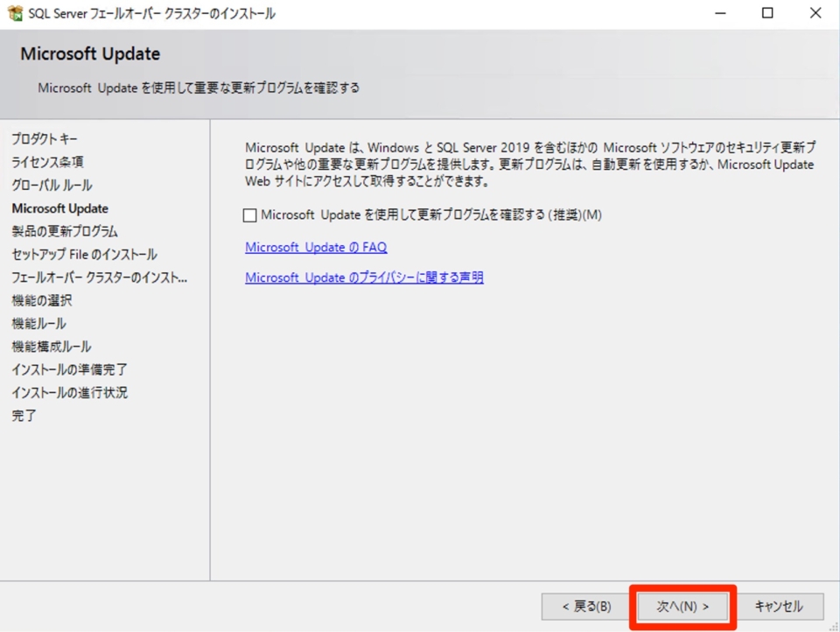Select 製品の更新プログラム step in sidebar
This screenshot has width=840, height=632.
coord(65,231)
